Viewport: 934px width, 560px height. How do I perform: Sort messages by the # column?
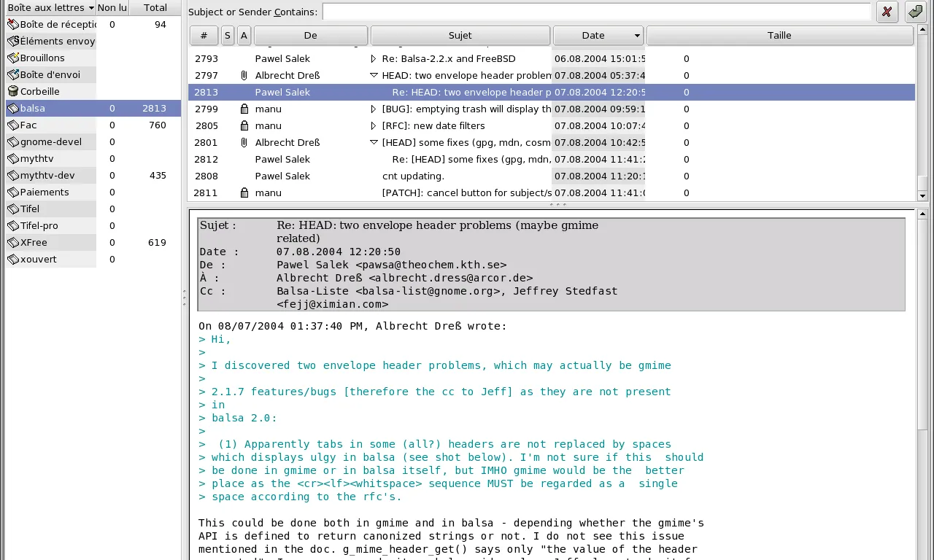(x=204, y=35)
